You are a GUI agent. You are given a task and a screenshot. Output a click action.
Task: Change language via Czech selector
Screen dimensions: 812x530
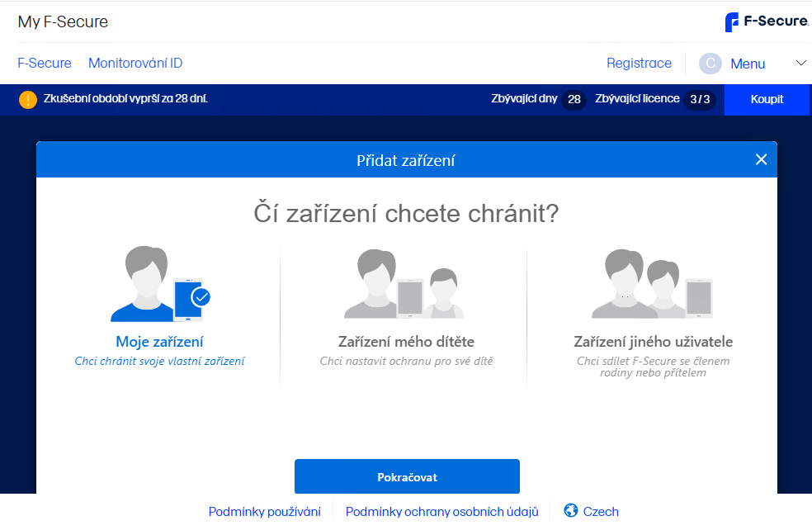(601, 512)
